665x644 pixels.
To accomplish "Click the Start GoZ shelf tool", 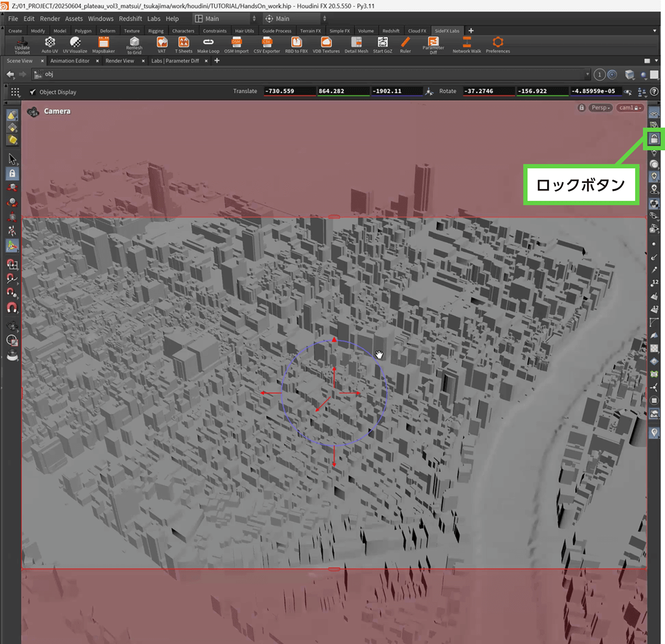I will [x=382, y=43].
